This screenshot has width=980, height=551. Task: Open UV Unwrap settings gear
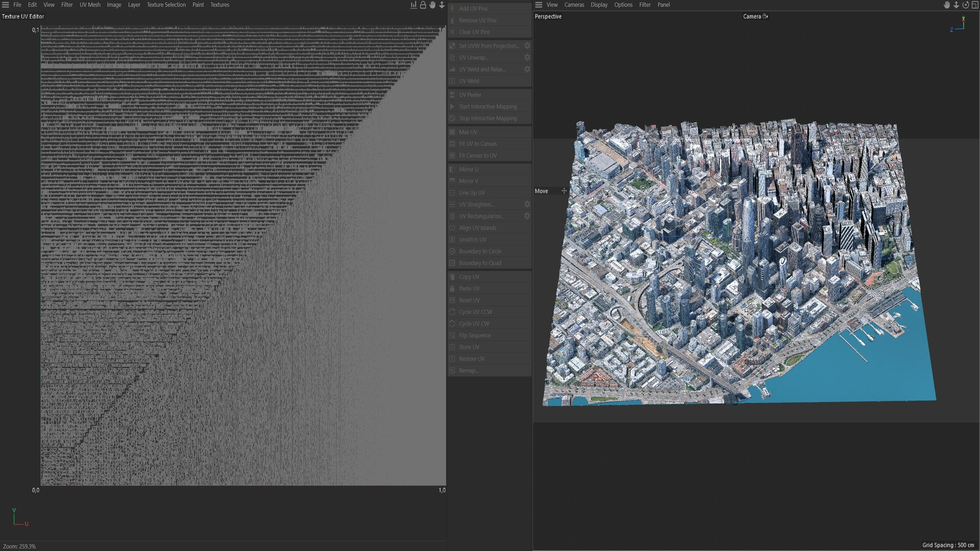coord(527,57)
